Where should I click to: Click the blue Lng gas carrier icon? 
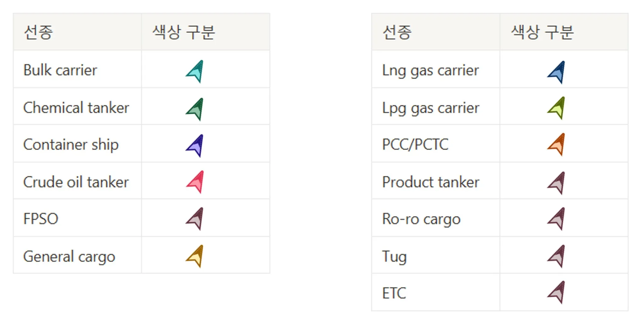(557, 73)
